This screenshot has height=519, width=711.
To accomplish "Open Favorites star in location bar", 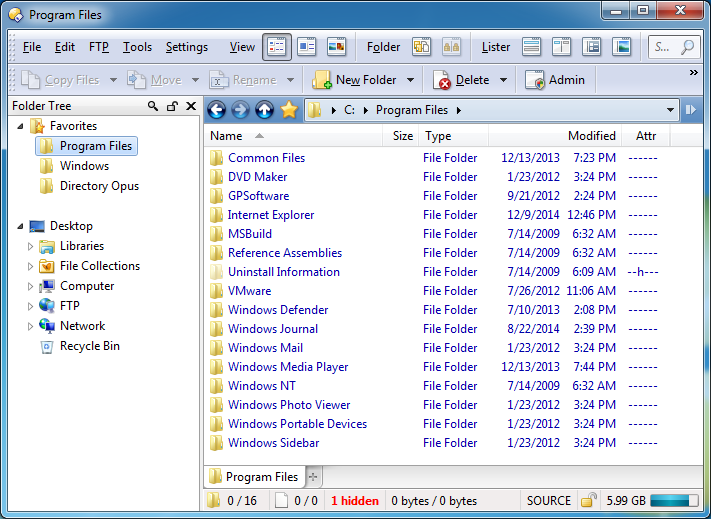I will [289, 110].
